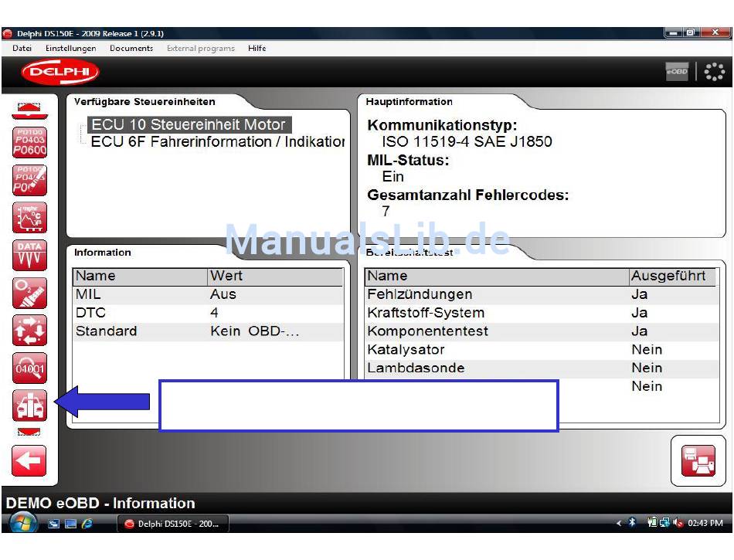Select the Lambdasonde row
The height and width of the screenshot is (560, 734).
[x=542, y=368]
